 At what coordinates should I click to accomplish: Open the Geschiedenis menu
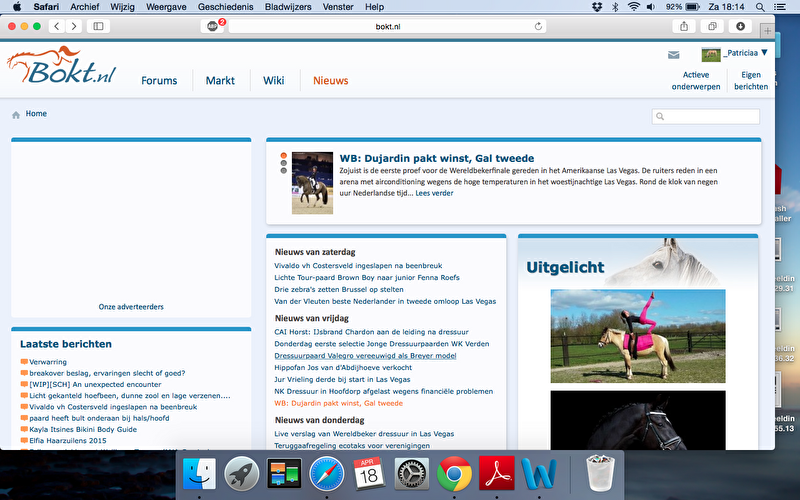(x=226, y=7)
